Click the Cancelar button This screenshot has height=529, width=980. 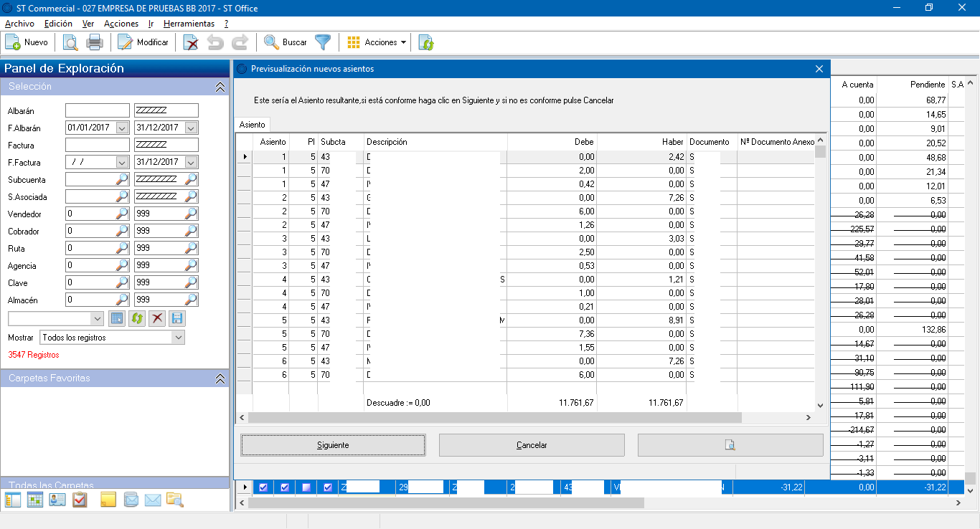[x=532, y=445]
